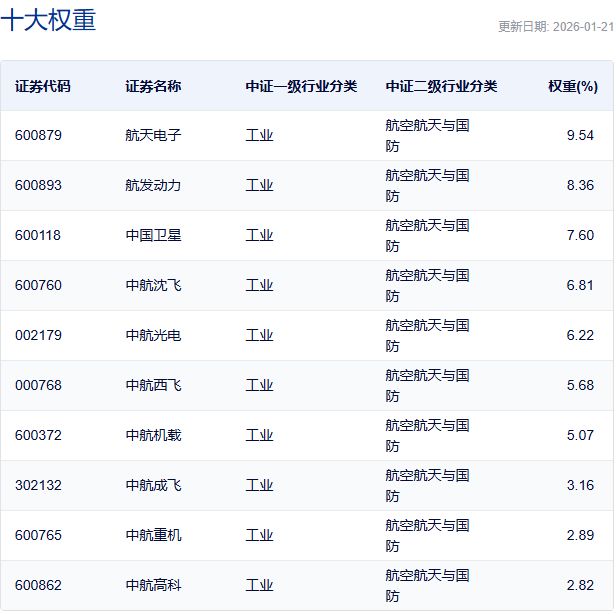Click the 权重(%) column header
This screenshot has width=616, height=614.
(573, 86)
